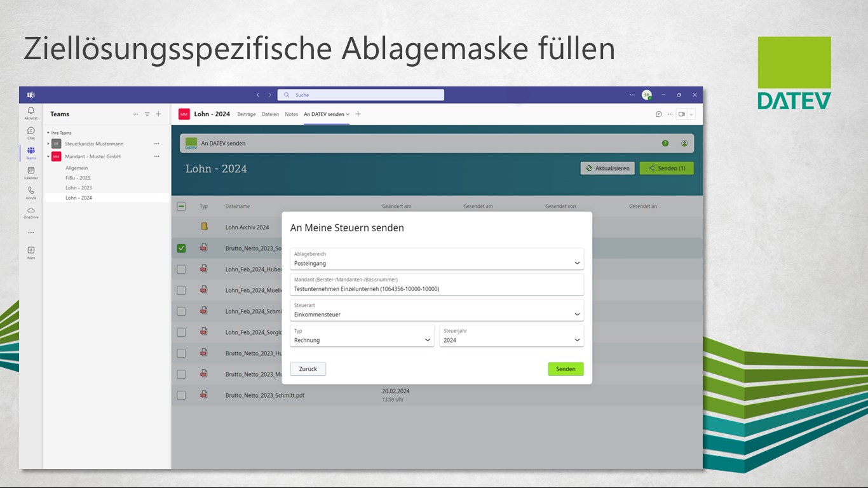Go forward with the right navigation arrow
Image resolution: width=868 pixels, height=488 pixels.
[x=269, y=95]
